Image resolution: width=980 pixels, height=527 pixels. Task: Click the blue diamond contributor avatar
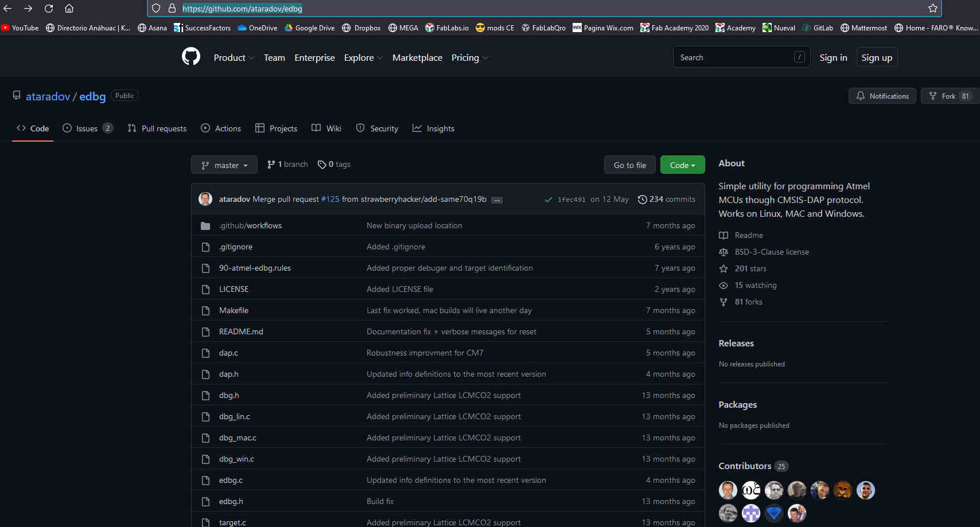(774, 513)
